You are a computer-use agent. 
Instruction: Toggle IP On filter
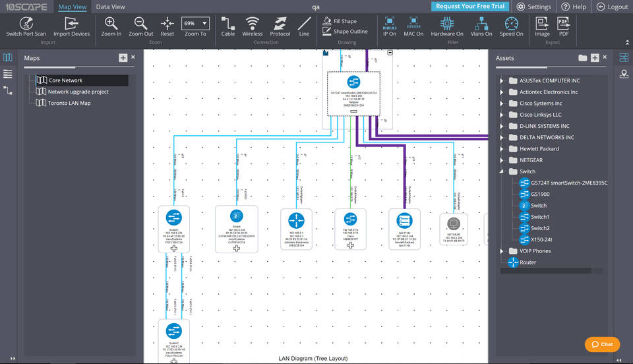tap(389, 24)
